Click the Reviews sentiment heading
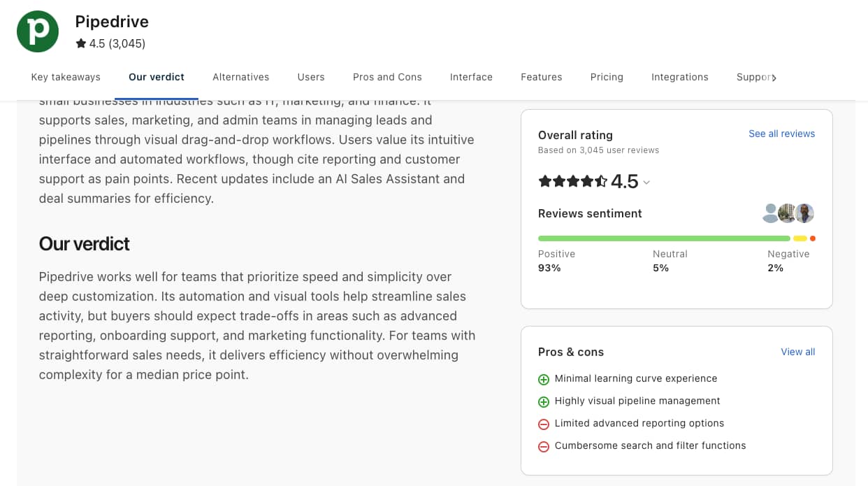868x486 pixels. click(x=590, y=213)
